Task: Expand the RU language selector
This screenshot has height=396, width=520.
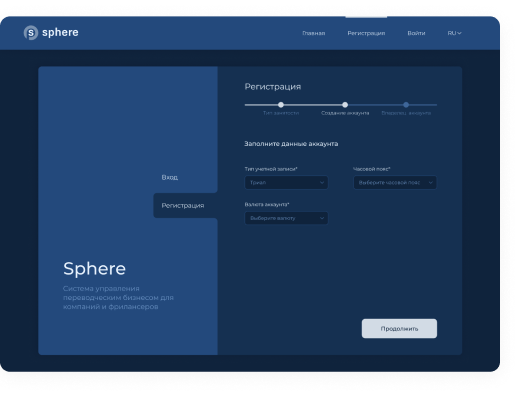Action: [x=454, y=33]
